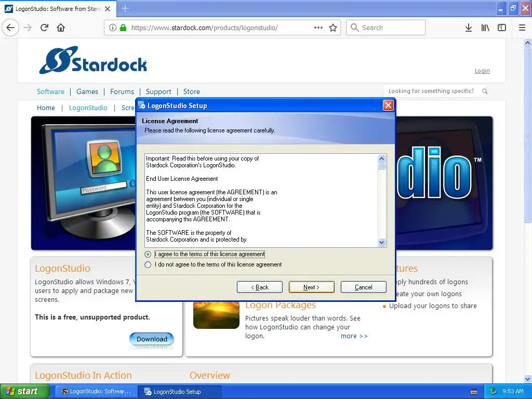Open the Support navigation item
532x399 pixels.
coord(158,91)
